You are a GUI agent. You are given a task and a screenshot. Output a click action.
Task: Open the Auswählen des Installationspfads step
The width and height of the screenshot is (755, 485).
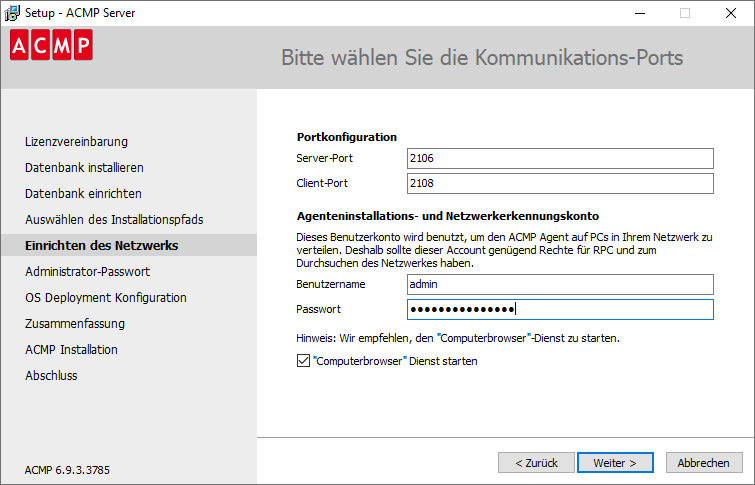[114, 220]
